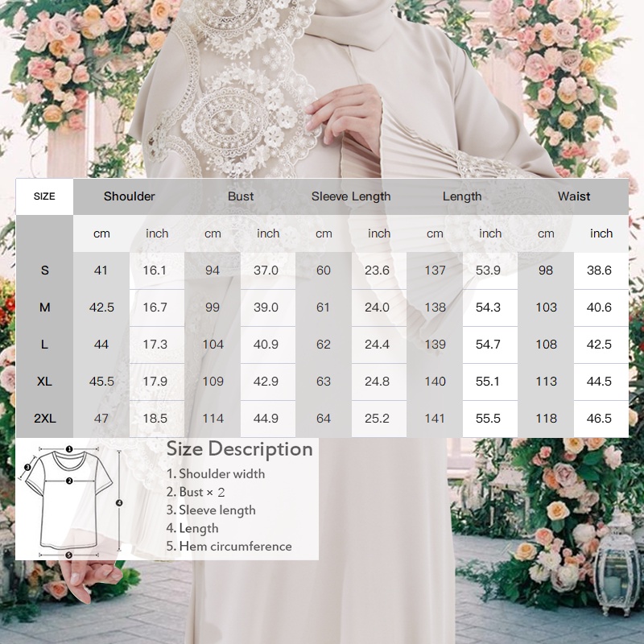This screenshot has width=644, height=644.
Task: Click shoulder inch value 18.5
Action: [155, 419]
